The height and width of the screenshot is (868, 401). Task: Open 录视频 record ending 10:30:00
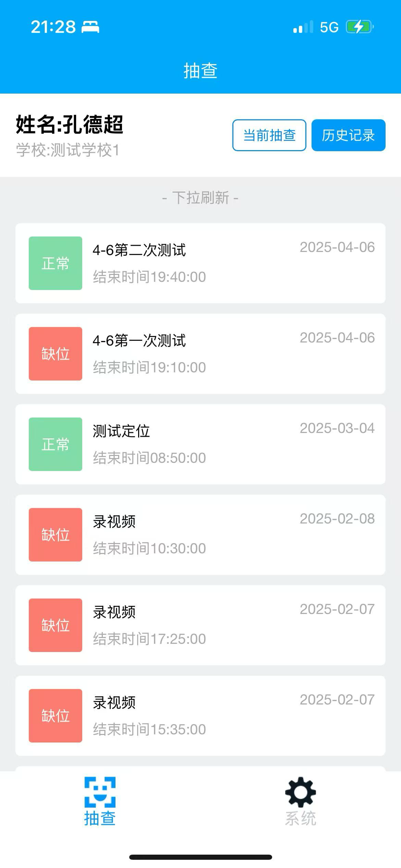tap(200, 535)
